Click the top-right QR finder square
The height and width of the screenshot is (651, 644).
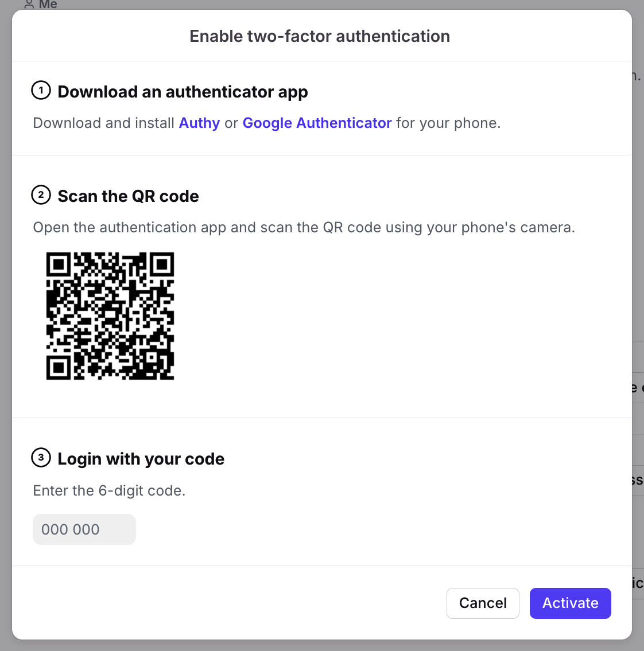point(162,264)
